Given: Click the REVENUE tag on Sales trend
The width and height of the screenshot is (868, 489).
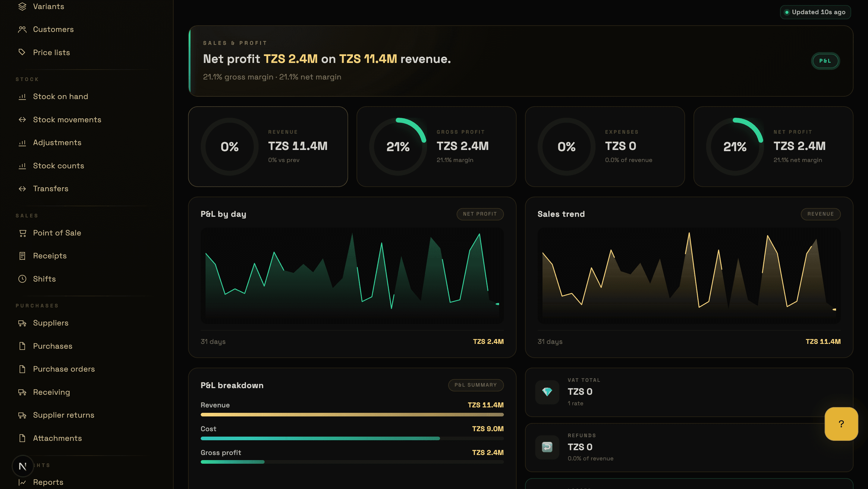Looking at the screenshot, I should [x=820, y=214].
